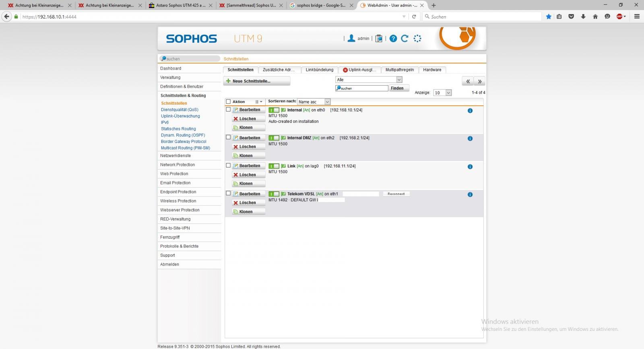The width and height of the screenshot is (644, 349).
Task: Tick the checkbox for Link interface
Action: (x=228, y=165)
